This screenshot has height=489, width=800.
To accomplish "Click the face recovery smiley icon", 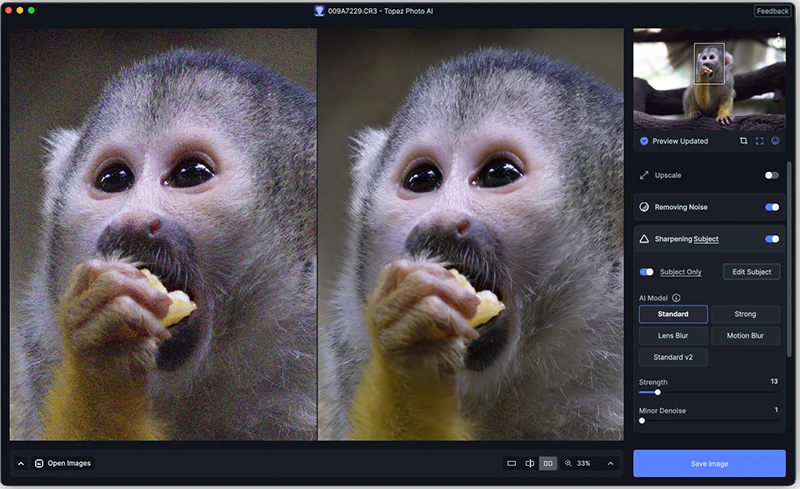I will 775,141.
